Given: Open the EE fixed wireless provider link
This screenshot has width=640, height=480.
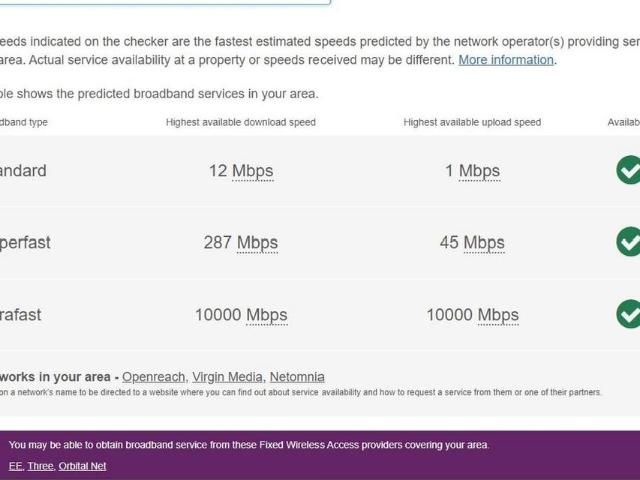Looking at the screenshot, I should tap(15, 466).
